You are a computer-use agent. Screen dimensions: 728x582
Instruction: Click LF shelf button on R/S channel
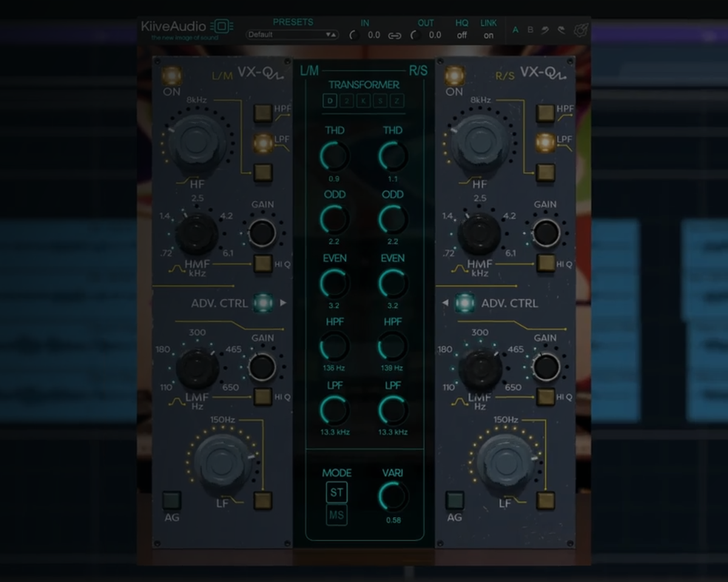click(x=545, y=501)
